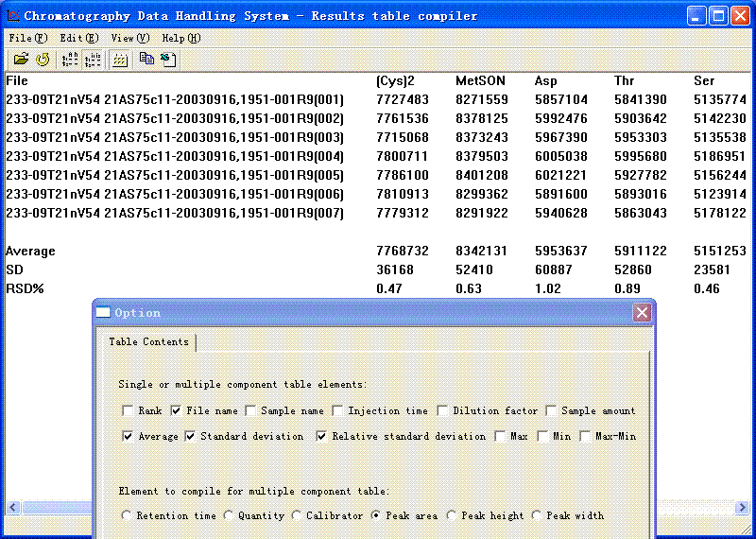Close the Option dialog
The height and width of the screenshot is (539, 756).
(x=642, y=313)
